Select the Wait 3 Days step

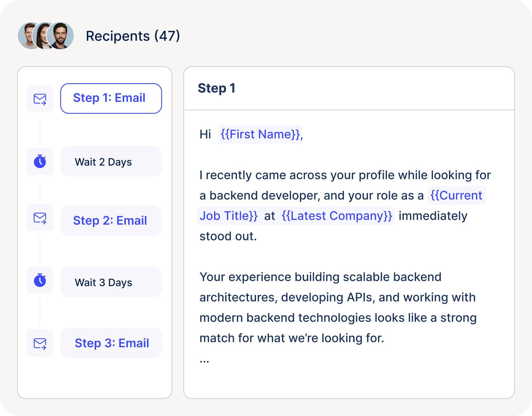pos(111,282)
